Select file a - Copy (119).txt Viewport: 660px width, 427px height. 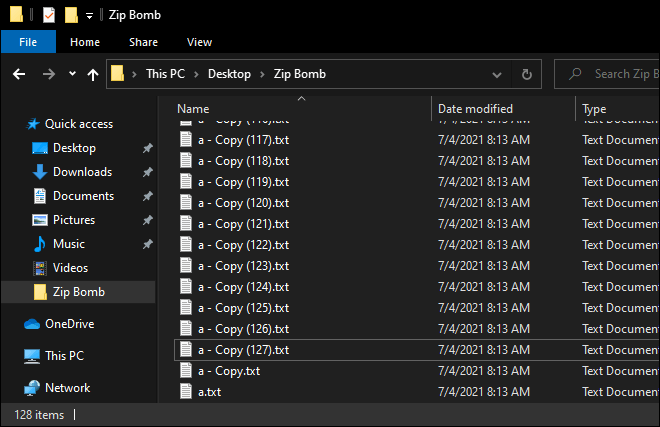coord(244,182)
